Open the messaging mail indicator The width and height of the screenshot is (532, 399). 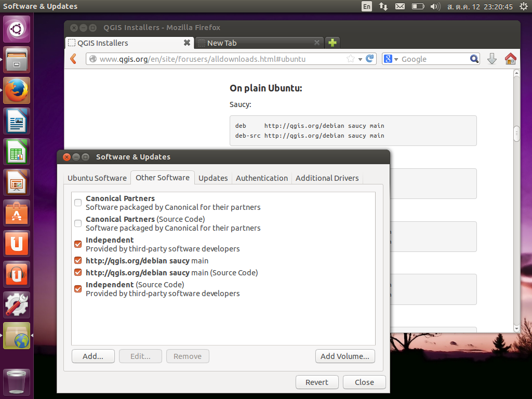coord(400,6)
